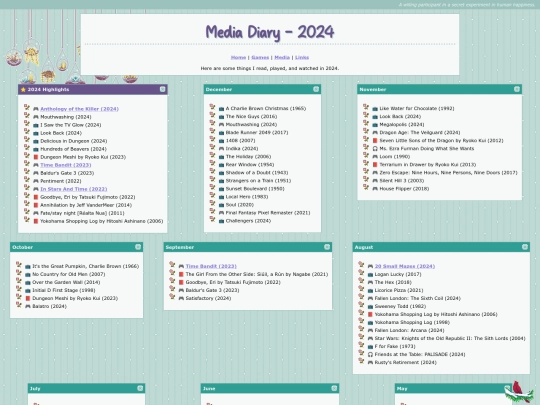Collapse the November panel
The height and width of the screenshot is (405, 540).
[517, 89]
